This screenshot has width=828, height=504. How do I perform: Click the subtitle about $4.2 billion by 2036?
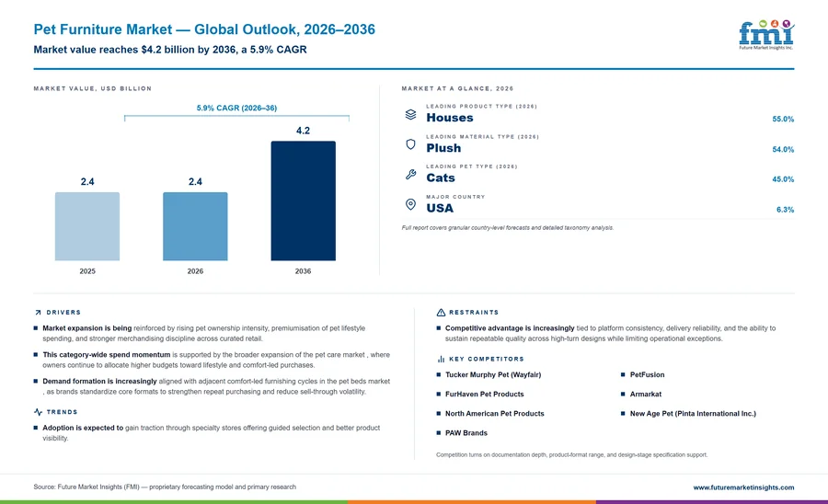(170, 50)
